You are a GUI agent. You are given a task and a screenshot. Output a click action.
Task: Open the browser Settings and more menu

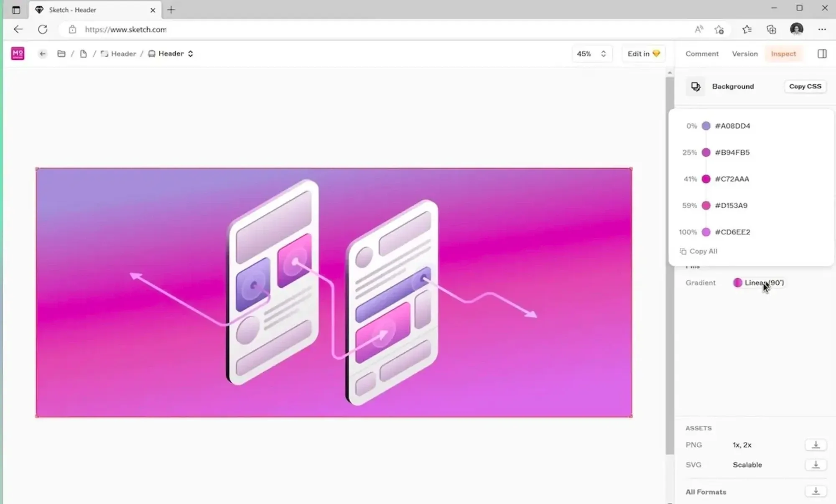tap(822, 29)
